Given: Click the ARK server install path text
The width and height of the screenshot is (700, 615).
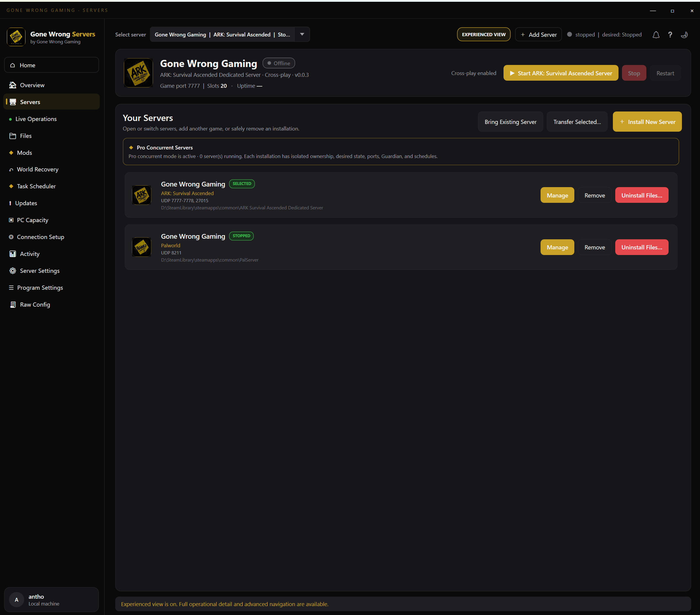Looking at the screenshot, I should [242, 208].
